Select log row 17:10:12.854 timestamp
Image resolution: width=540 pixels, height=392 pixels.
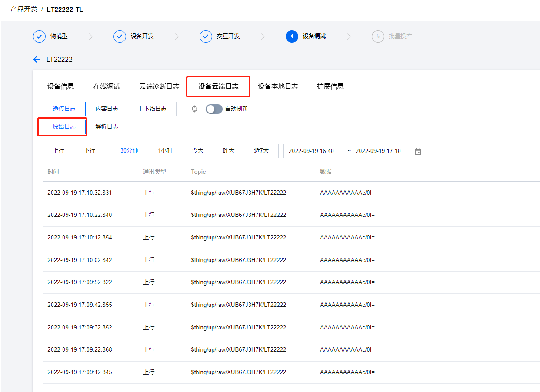click(80, 238)
